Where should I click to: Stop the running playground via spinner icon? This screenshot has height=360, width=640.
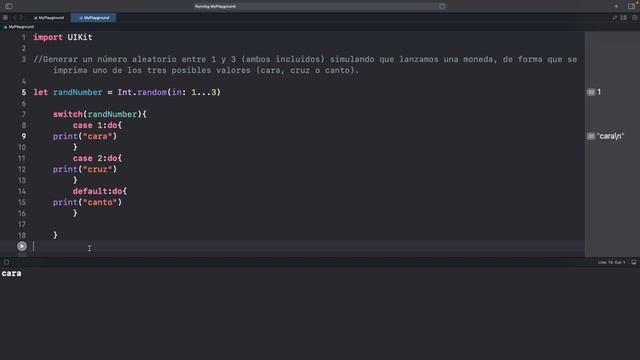(x=442, y=6)
